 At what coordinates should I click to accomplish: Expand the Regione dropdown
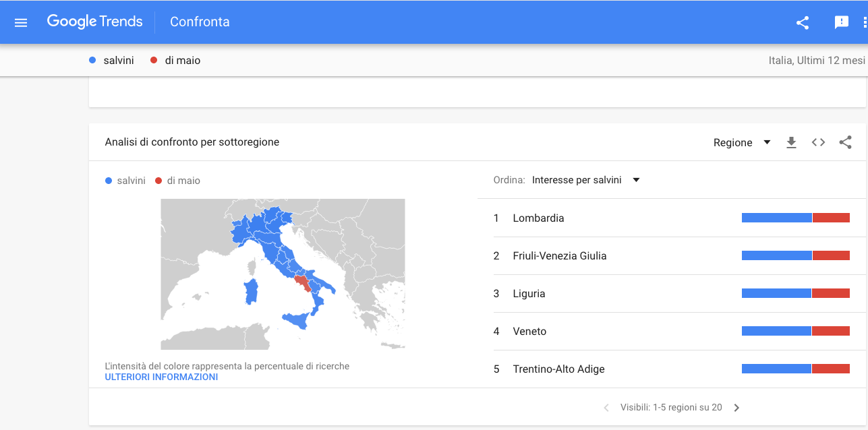[x=742, y=143]
